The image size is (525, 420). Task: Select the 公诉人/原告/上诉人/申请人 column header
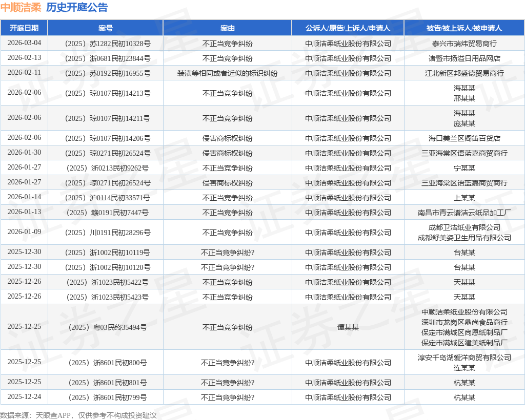click(348, 28)
